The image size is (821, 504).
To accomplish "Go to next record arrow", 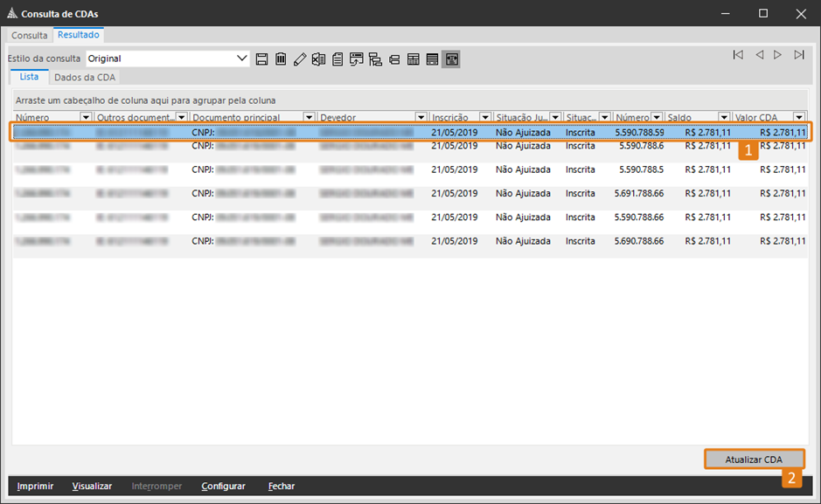I will coord(778,55).
